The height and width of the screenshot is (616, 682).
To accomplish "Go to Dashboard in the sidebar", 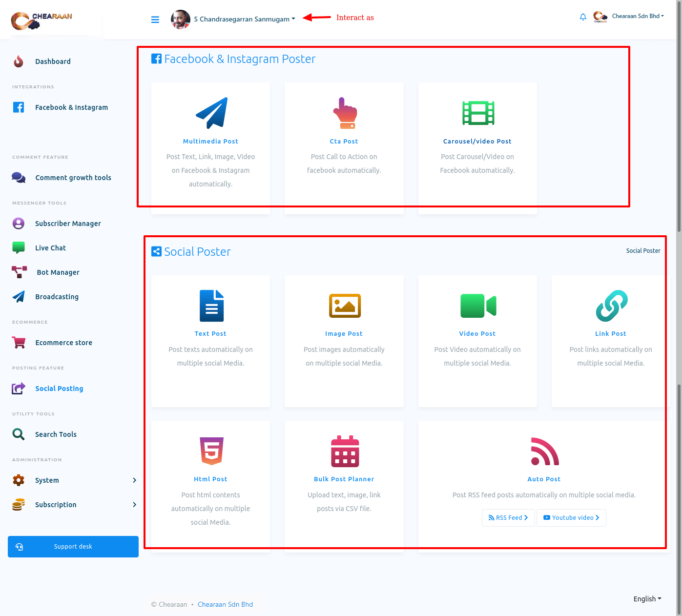I will [x=53, y=62].
